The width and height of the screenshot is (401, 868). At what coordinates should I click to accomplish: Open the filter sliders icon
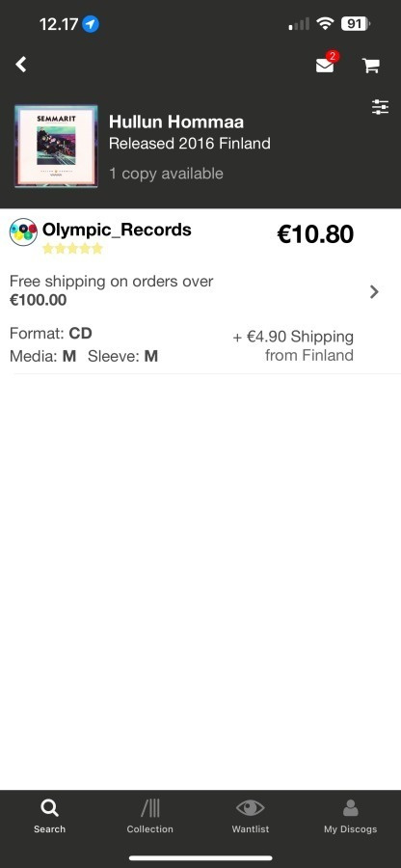pyautogui.click(x=380, y=107)
